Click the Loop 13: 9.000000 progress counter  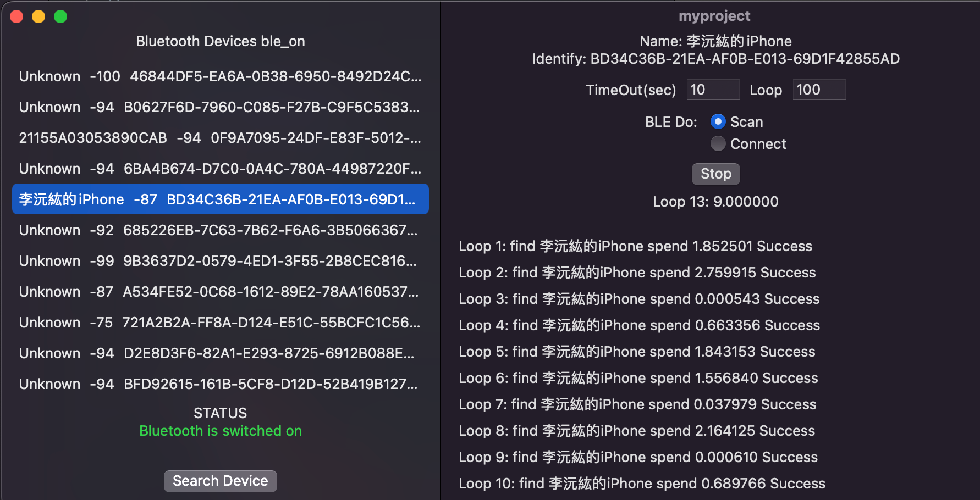715,201
